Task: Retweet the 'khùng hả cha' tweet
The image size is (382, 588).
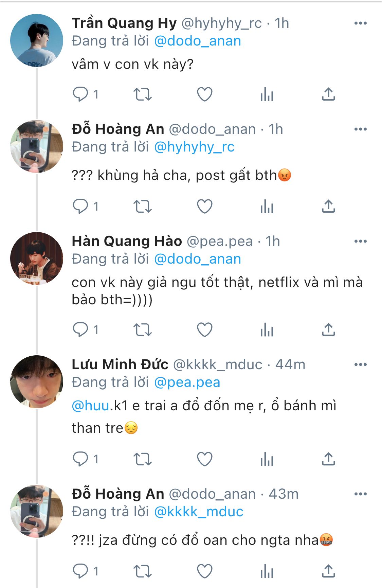Action: pos(142,207)
